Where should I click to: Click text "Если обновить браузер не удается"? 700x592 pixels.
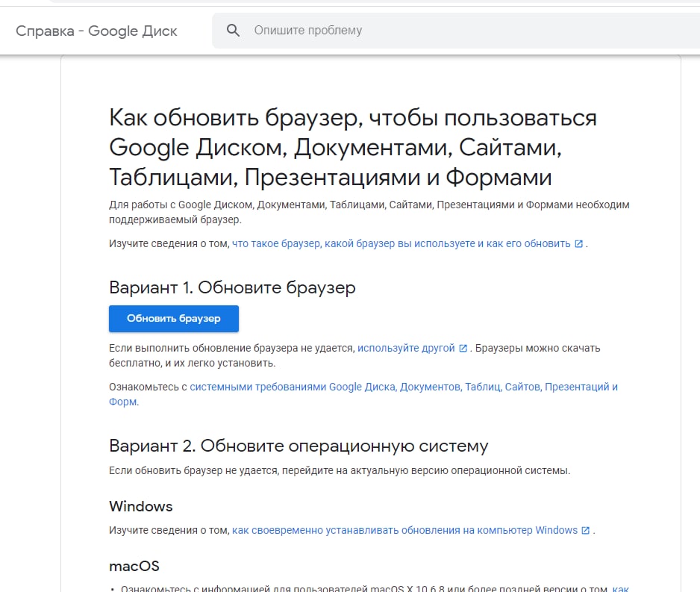tap(340, 470)
